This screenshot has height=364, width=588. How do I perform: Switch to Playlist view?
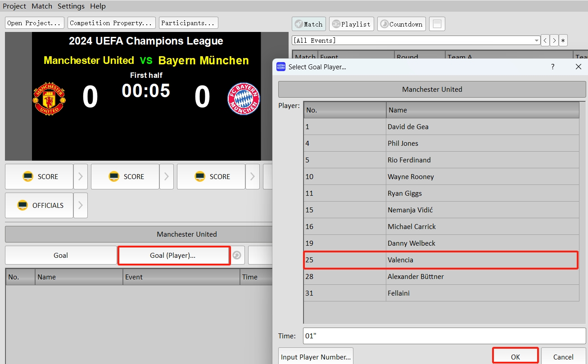(x=351, y=24)
